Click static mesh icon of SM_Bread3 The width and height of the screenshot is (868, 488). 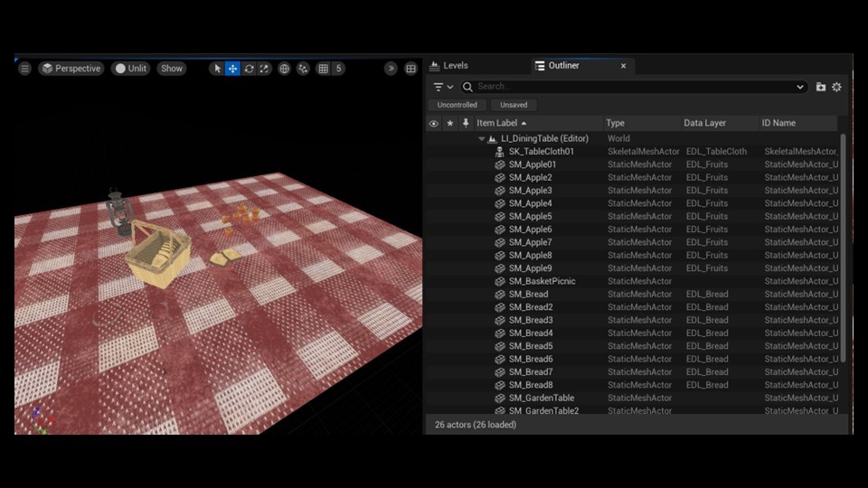tap(500, 321)
